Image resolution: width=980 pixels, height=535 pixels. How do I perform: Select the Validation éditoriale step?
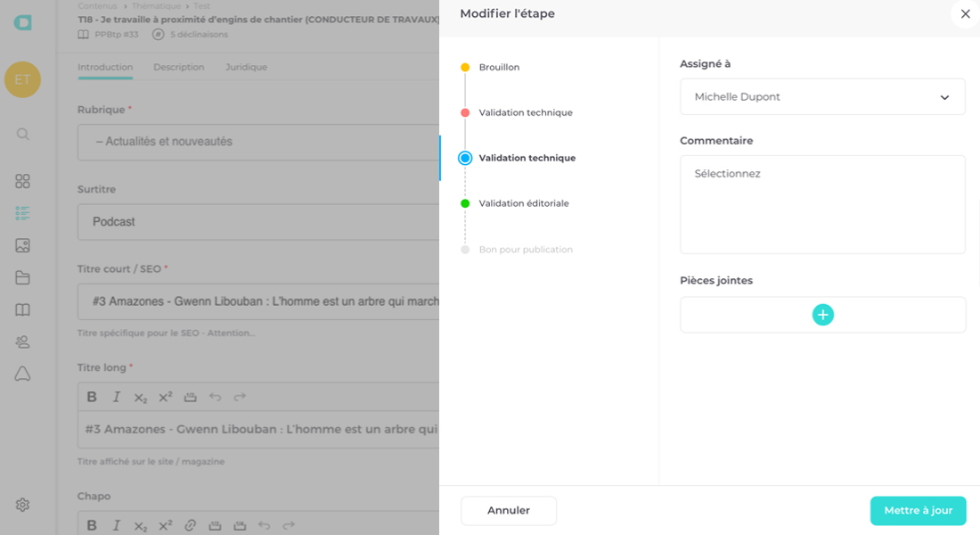pos(523,204)
